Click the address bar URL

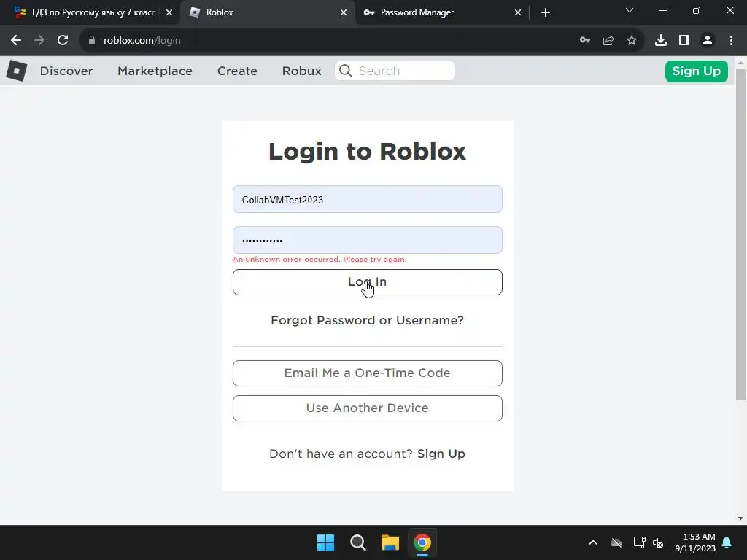pos(142,41)
